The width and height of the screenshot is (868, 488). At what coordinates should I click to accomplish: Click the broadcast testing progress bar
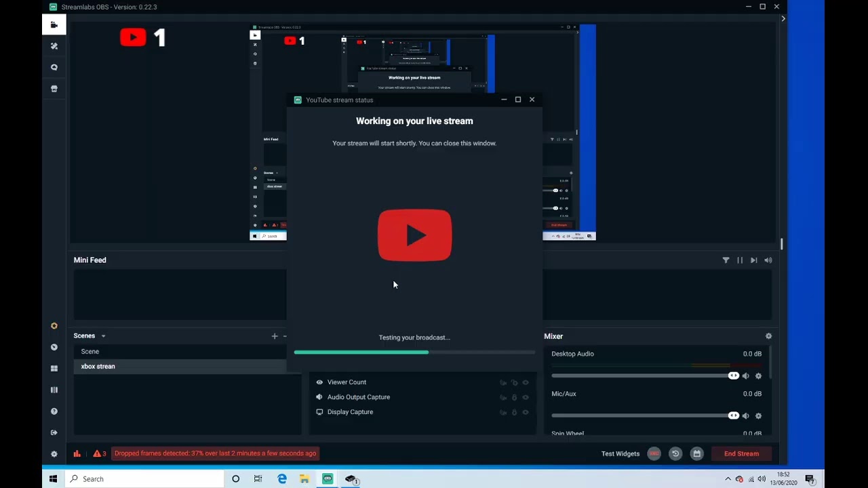414,352
